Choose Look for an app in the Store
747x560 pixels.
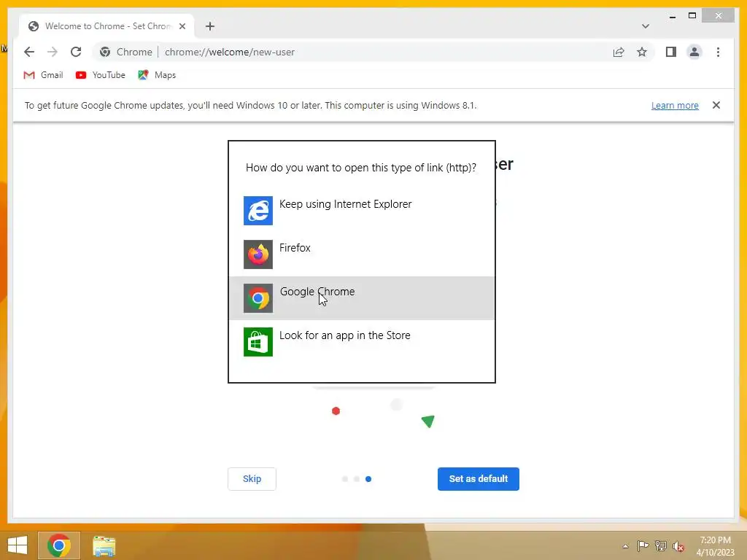[x=362, y=342]
